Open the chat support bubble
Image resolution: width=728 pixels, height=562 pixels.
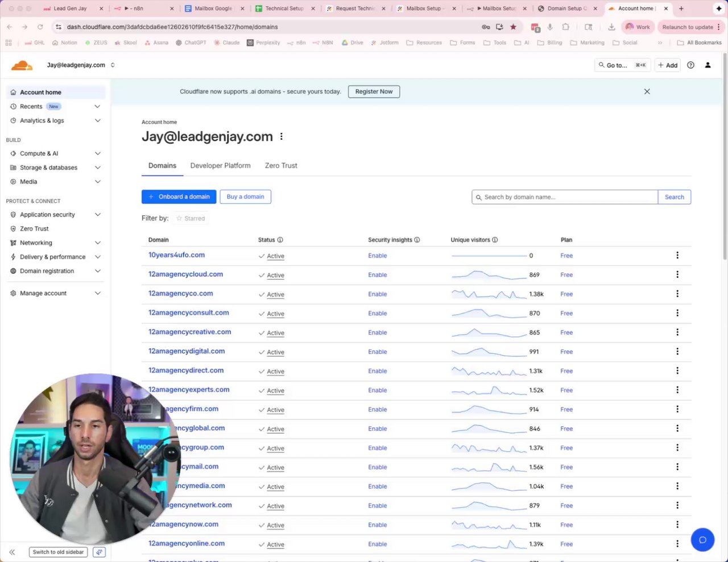click(702, 540)
